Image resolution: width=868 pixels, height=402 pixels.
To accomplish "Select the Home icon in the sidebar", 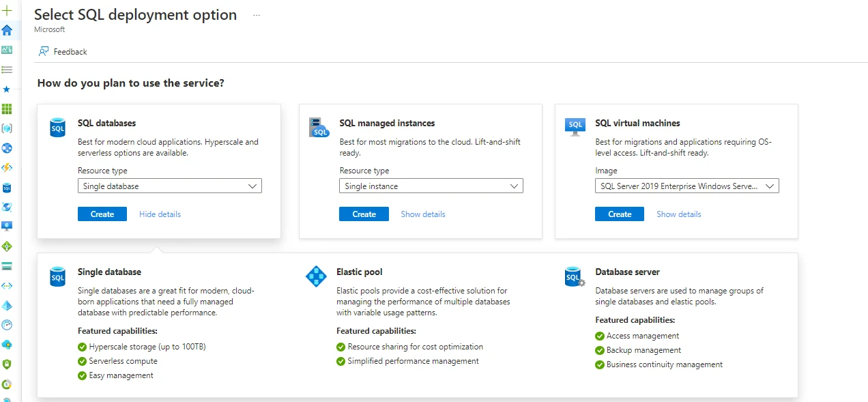I will tap(7, 30).
